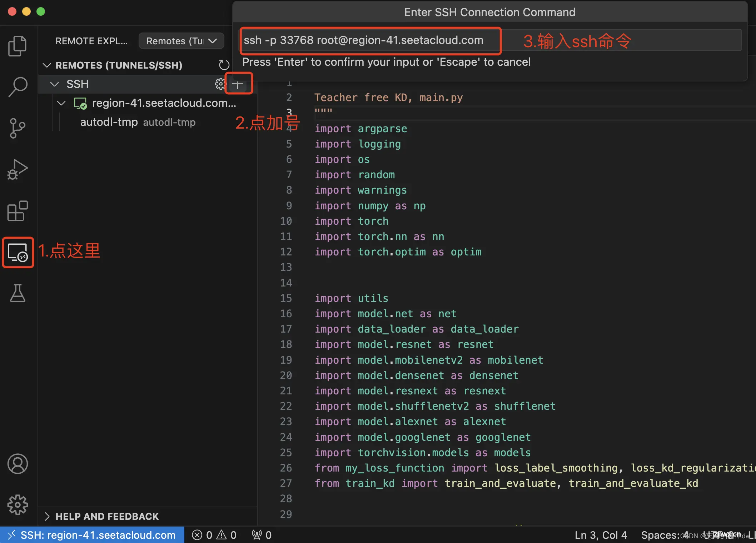Click 'import model.alexnet as alexnet' line
Screen dimensions: 756x543
point(410,422)
